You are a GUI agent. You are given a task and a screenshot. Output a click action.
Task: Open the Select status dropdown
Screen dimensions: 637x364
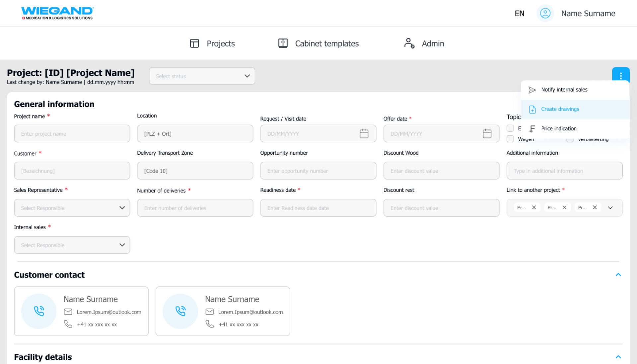click(202, 76)
